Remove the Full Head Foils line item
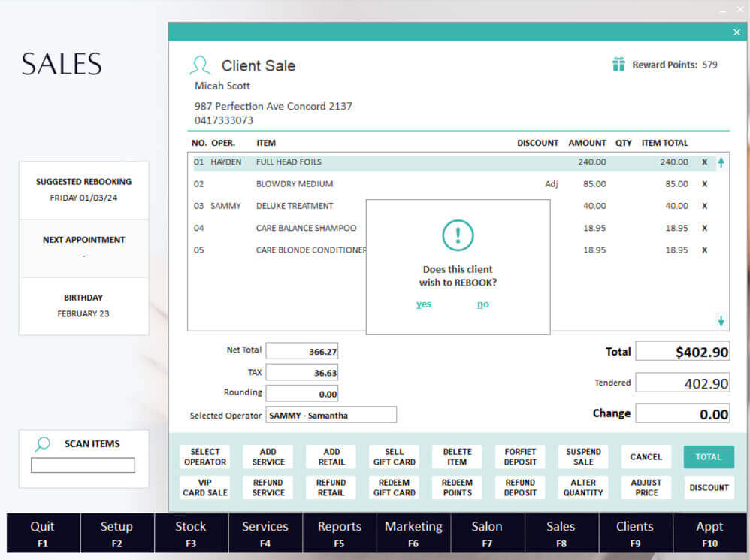 (704, 162)
